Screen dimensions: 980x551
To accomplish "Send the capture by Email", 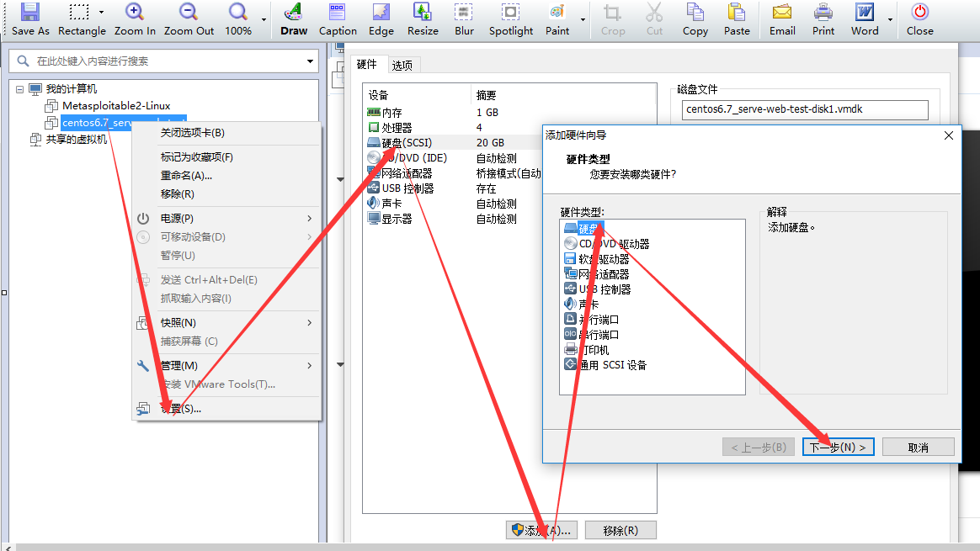I will click(782, 19).
